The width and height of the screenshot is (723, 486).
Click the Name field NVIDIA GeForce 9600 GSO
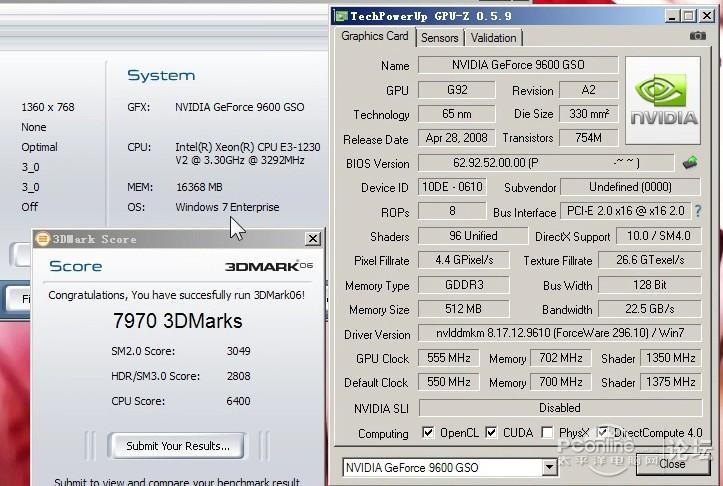[518, 65]
